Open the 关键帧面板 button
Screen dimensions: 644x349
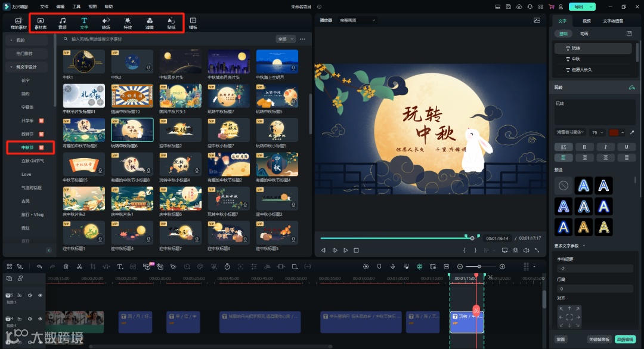(599, 339)
